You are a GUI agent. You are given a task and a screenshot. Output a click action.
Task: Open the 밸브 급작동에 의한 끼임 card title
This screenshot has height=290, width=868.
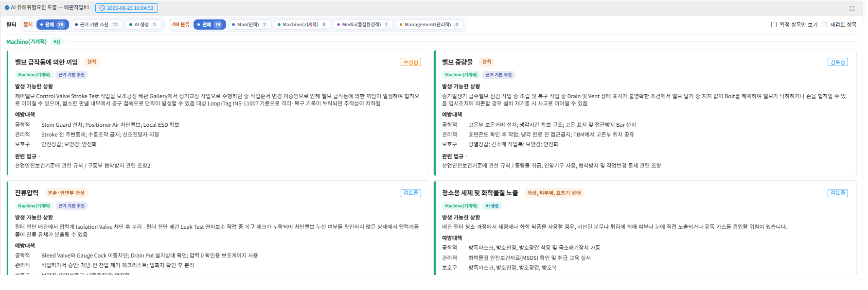point(46,62)
